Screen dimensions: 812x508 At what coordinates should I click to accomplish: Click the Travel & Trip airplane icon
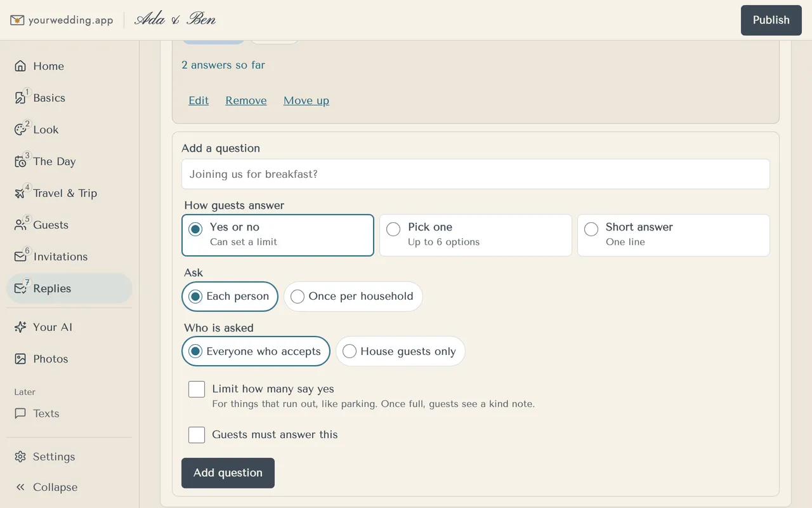coord(20,193)
